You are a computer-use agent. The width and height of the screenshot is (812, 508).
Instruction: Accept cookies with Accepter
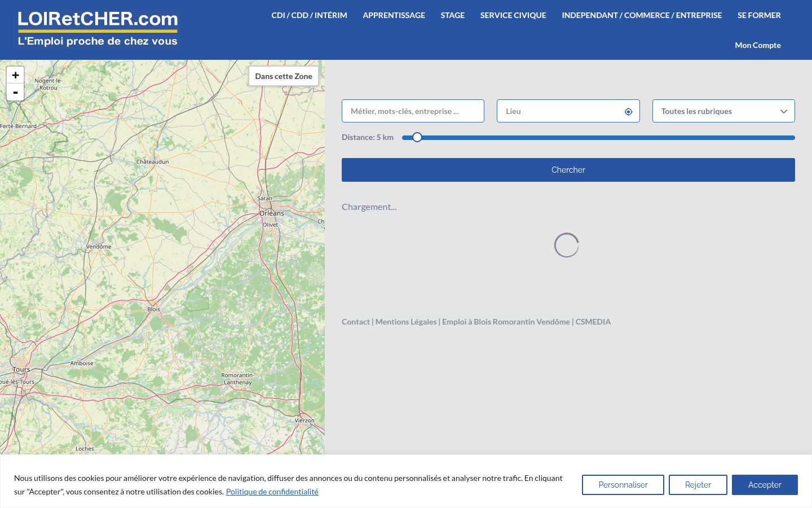click(765, 485)
